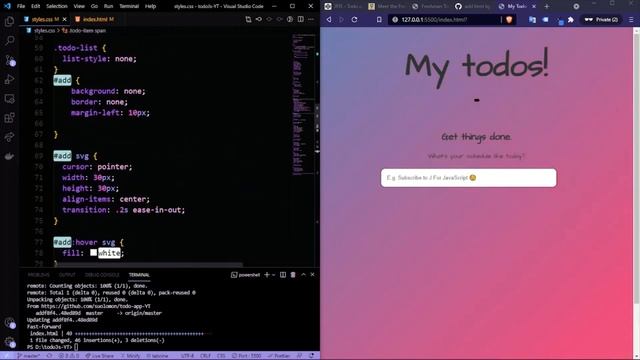Open the Help menu
This screenshot has width=640, height=360.
151,6
